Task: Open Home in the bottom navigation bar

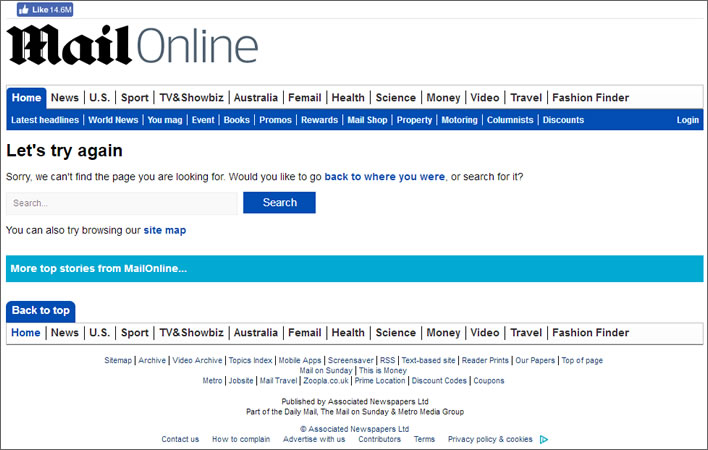Action: (x=26, y=333)
